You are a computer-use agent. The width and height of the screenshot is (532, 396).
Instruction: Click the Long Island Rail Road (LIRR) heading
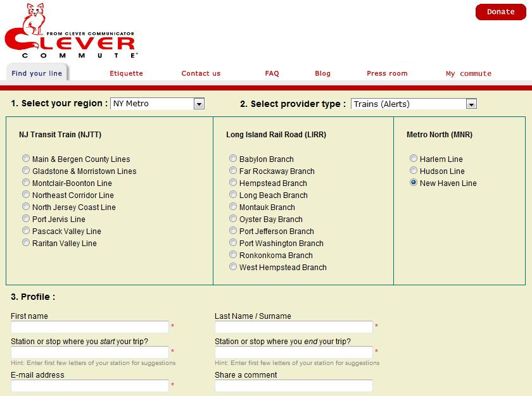point(276,135)
